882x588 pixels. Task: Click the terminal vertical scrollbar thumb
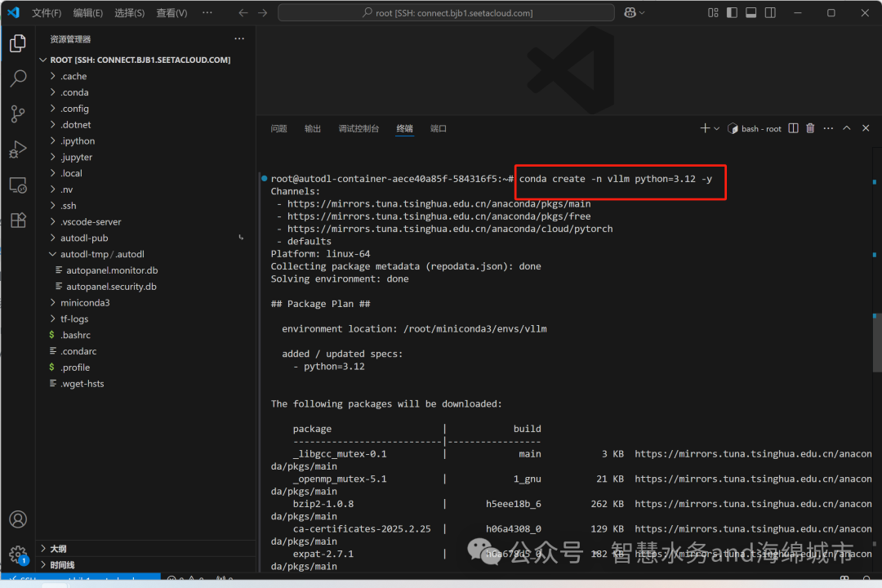point(877,342)
